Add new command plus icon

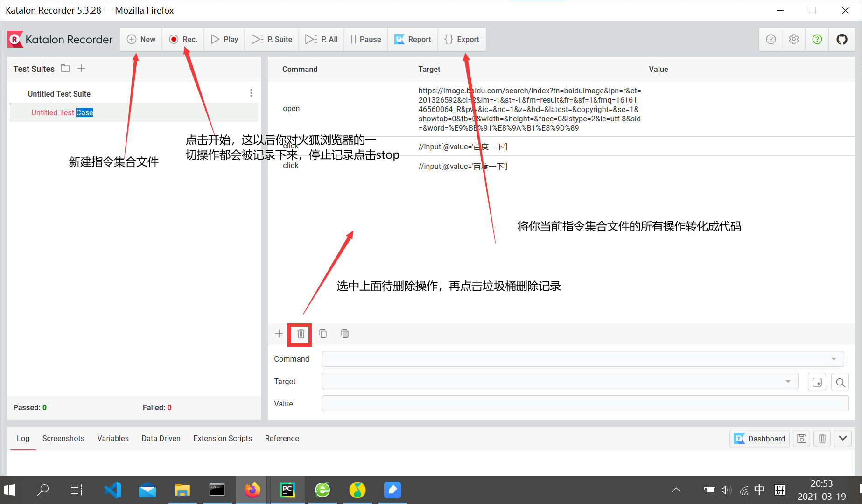pyautogui.click(x=279, y=334)
